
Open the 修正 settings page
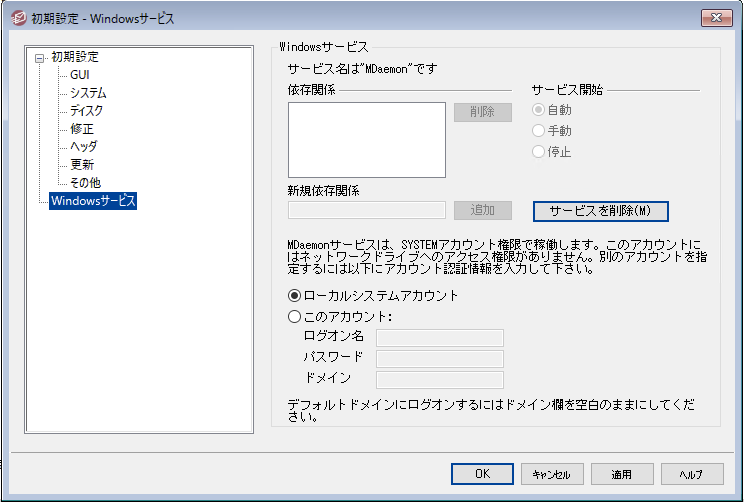pos(82,129)
